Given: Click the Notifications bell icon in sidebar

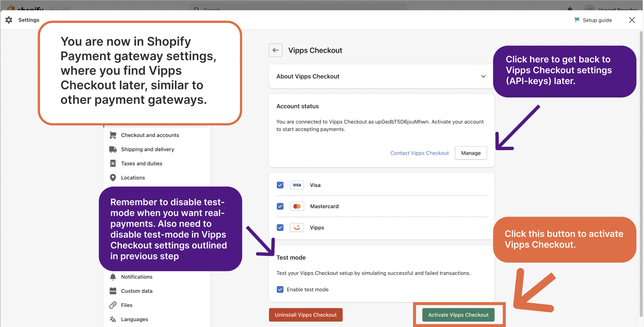Looking at the screenshot, I should (x=113, y=277).
